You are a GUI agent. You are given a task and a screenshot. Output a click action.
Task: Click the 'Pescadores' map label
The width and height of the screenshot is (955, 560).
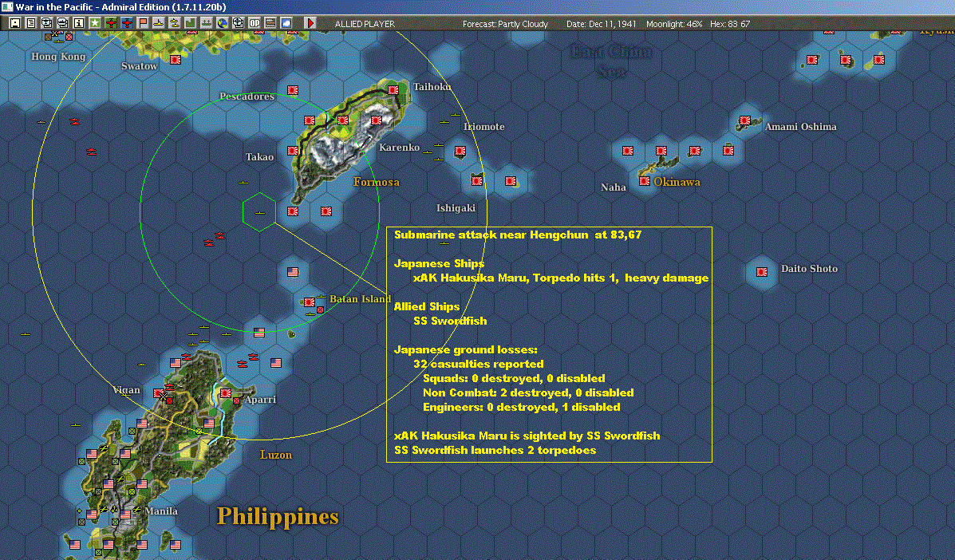pyautogui.click(x=247, y=97)
